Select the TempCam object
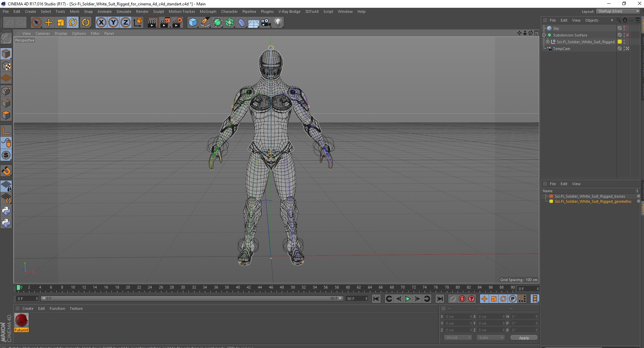644x348 pixels. click(x=561, y=49)
